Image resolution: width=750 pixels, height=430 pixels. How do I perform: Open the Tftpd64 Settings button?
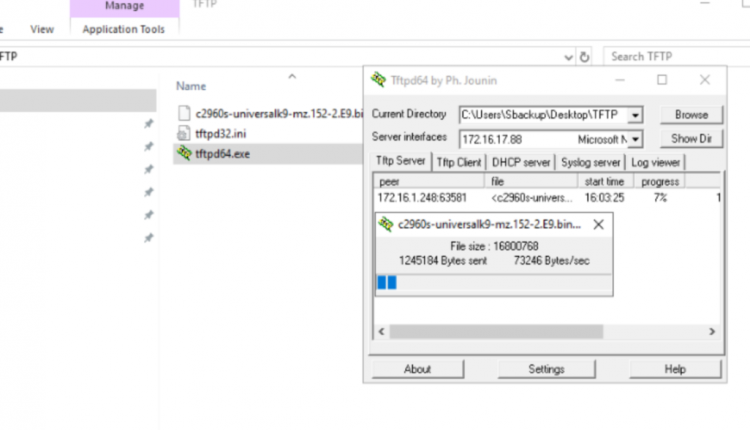pos(546,369)
